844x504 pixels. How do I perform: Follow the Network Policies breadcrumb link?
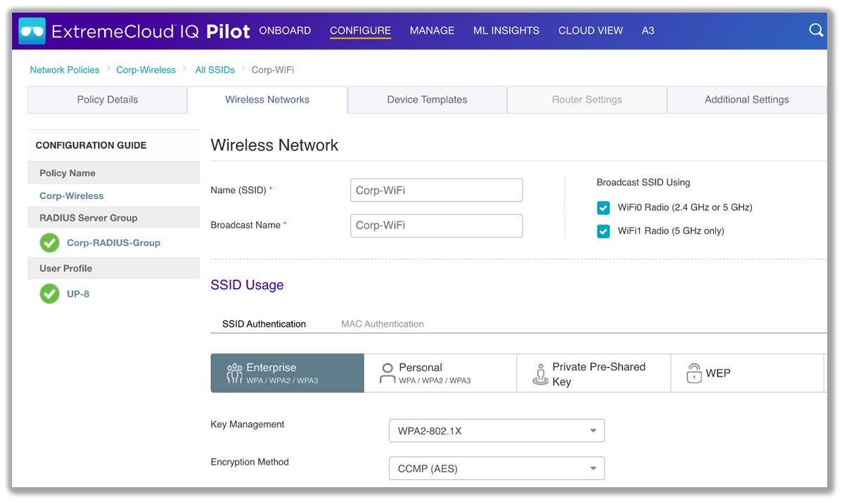tap(65, 70)
